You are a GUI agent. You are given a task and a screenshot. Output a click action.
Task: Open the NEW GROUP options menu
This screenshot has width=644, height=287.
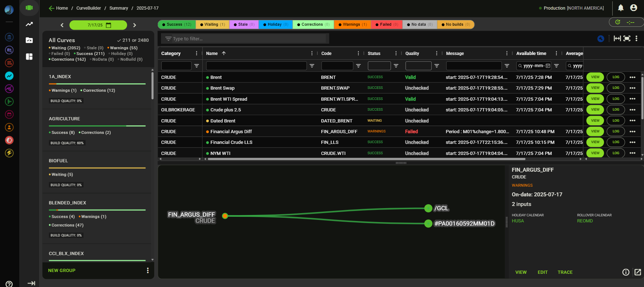point(147,270)
